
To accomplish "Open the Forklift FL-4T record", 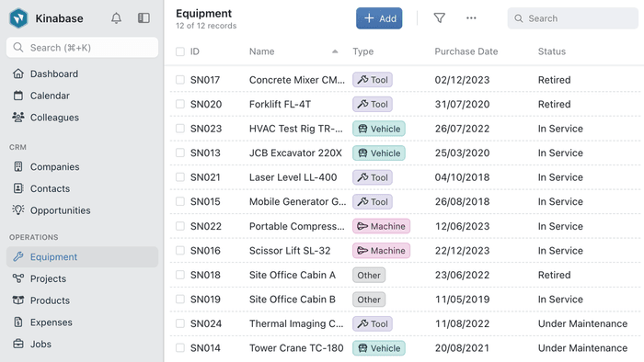I will 280,104.
